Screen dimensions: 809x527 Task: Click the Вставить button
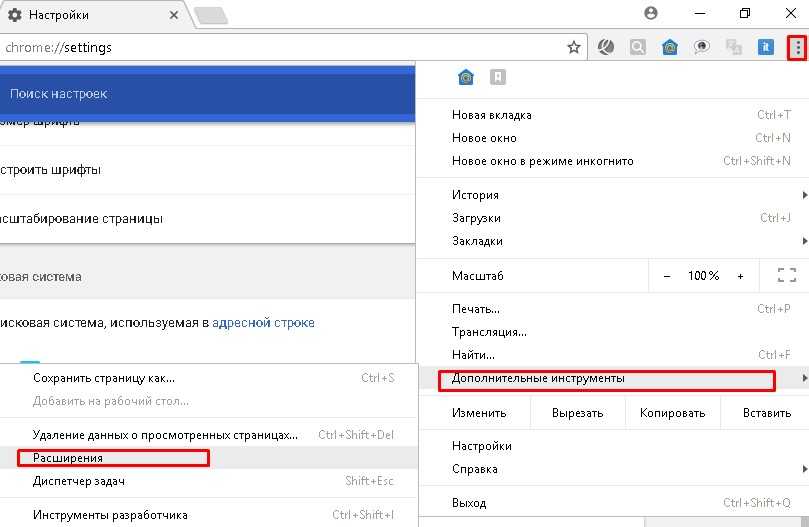(766, 413)
